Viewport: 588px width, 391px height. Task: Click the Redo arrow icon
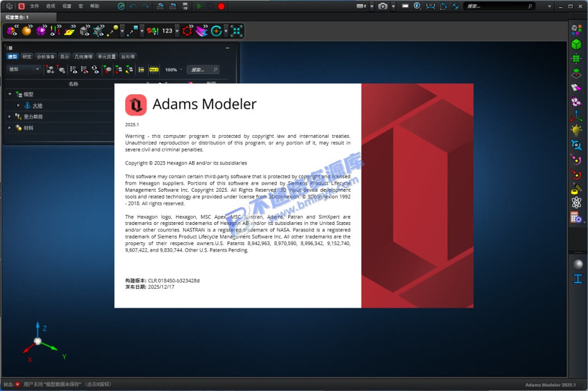tap(145, 6)
